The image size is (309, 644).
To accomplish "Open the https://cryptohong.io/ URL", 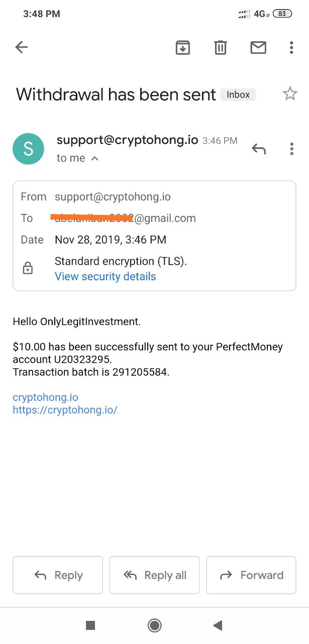I will 65,410.
